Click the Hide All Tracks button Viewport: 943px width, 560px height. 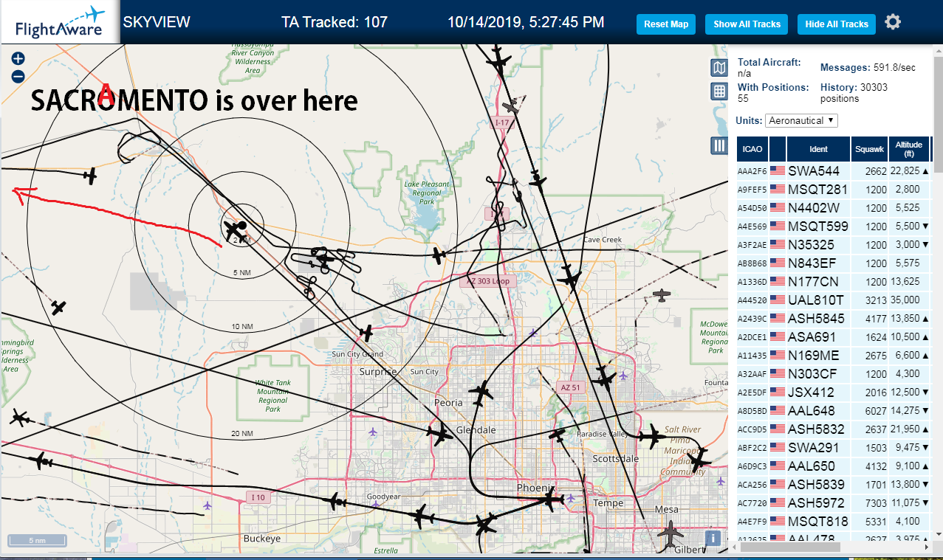point(836,24)
